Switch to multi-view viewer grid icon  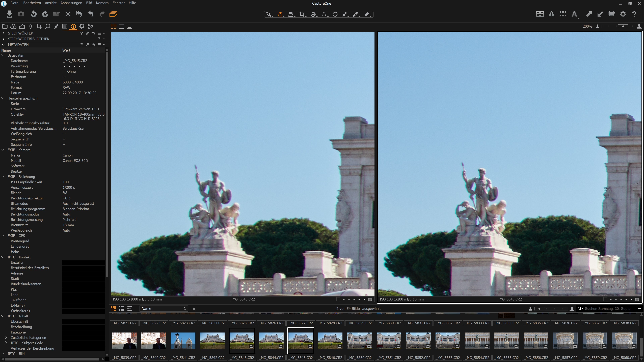pyautogui.click(x=113, y=26)
